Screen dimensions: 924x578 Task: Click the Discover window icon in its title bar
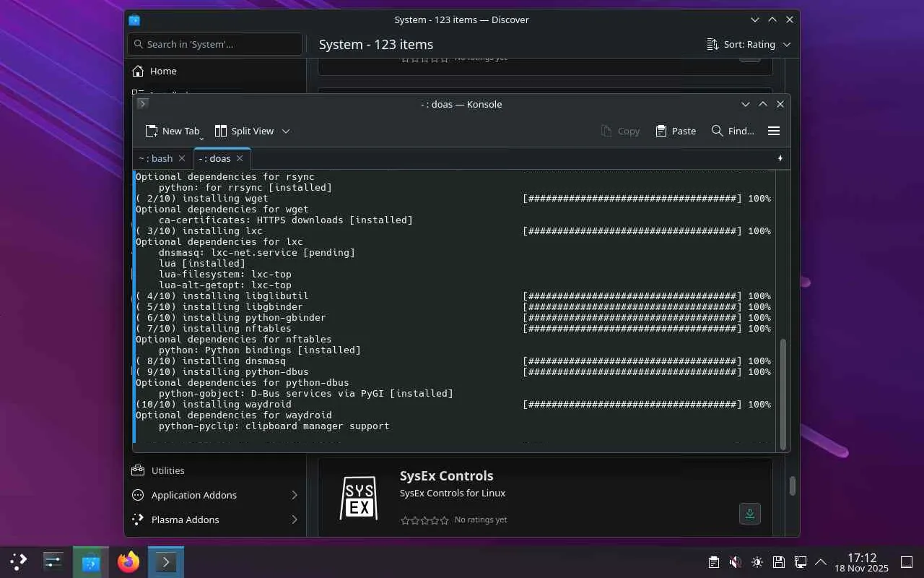pyautogui.click(x=134, y=20)
